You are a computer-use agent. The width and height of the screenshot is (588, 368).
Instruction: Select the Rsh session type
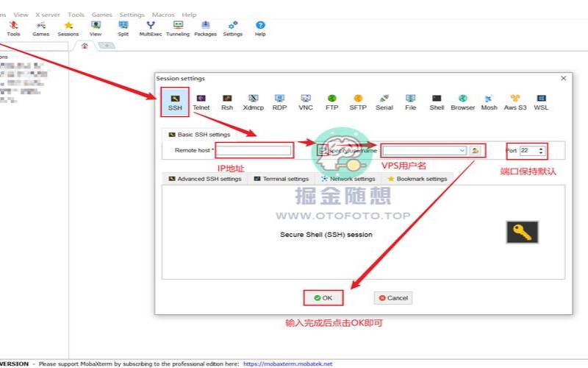tap(227, 102)
